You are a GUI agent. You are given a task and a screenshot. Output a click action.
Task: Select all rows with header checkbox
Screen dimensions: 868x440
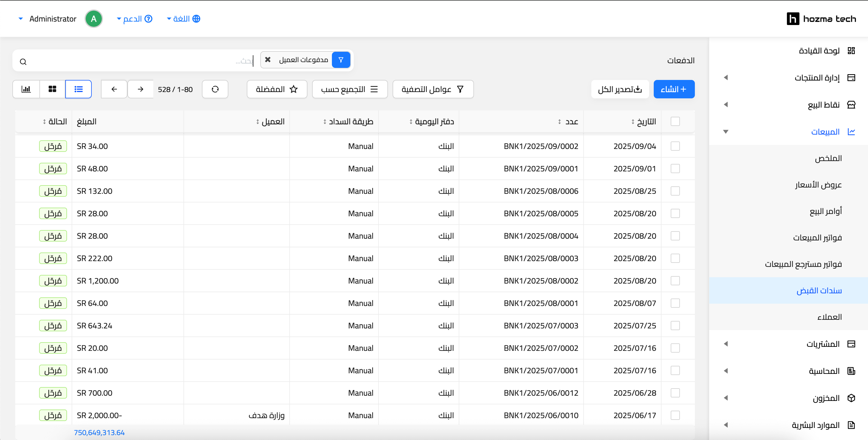pyautogui.click(x=675, y=121)
